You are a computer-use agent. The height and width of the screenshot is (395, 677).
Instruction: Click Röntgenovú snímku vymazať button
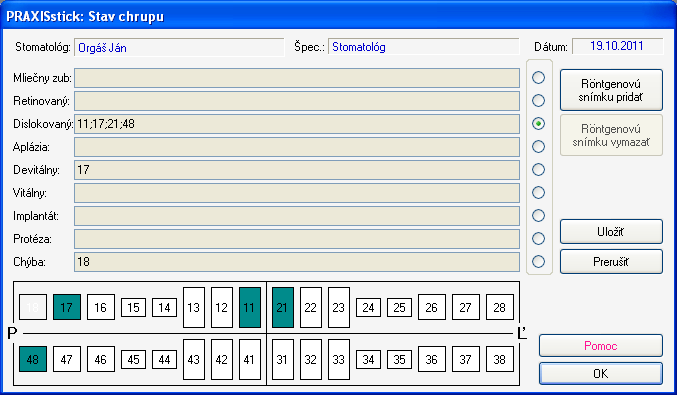[x=611, y=135]
